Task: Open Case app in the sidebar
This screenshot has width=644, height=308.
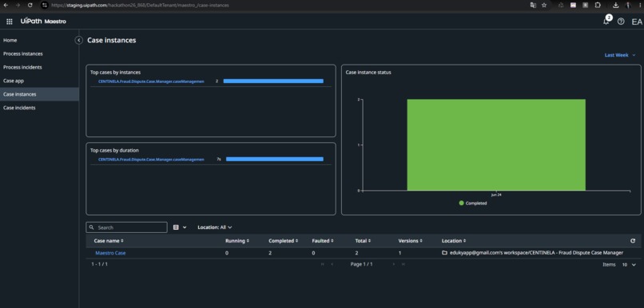Action: [39, 81]
